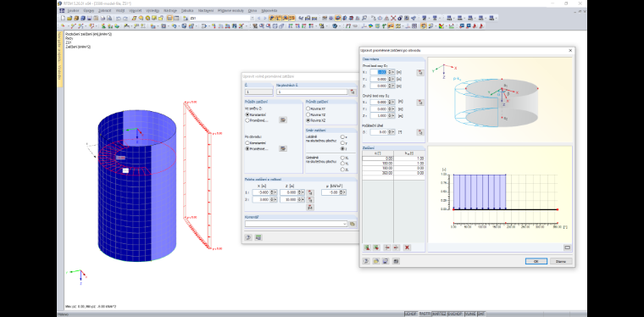644x317 pixels.
Task: Open the Tabulka menu
Action: [x=187, y=10]
